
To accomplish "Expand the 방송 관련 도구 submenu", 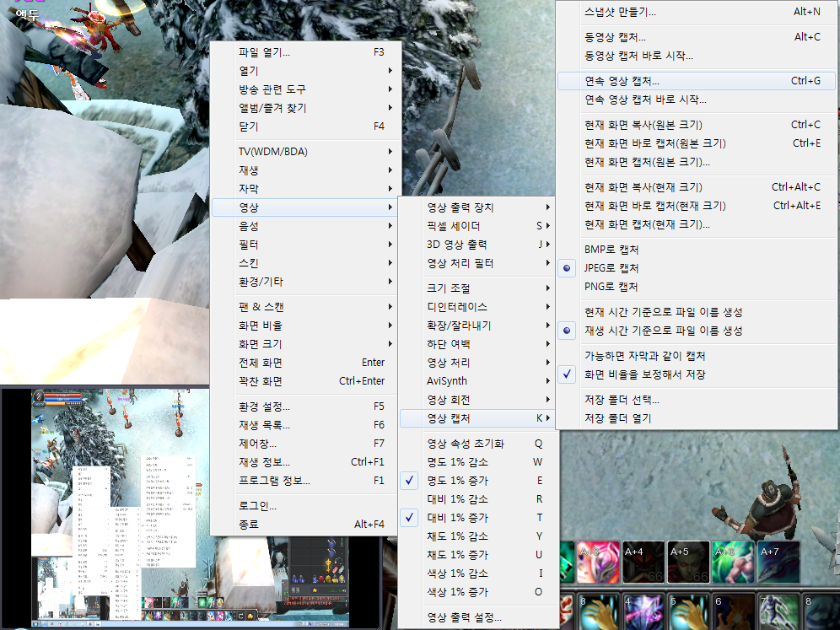I will point(304,89).
